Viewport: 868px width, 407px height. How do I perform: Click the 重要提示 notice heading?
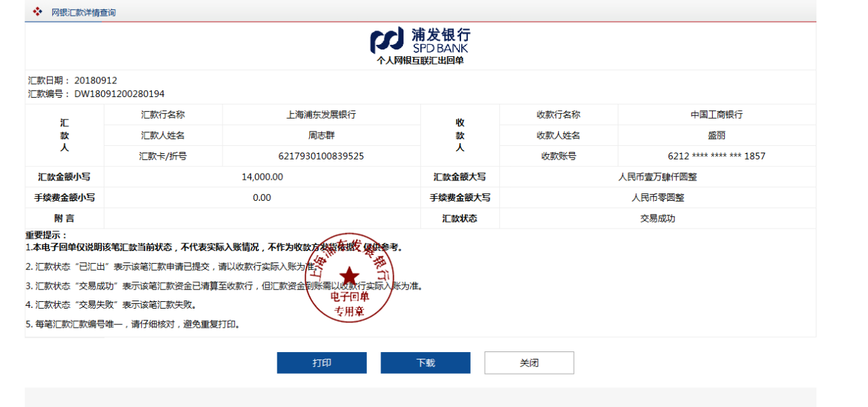click(47, 235)
